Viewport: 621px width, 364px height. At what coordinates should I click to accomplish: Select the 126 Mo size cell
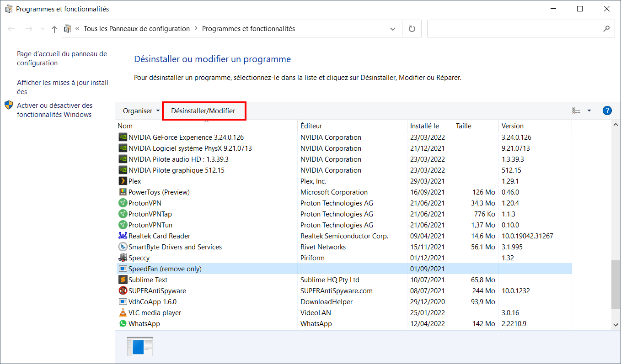484,192
